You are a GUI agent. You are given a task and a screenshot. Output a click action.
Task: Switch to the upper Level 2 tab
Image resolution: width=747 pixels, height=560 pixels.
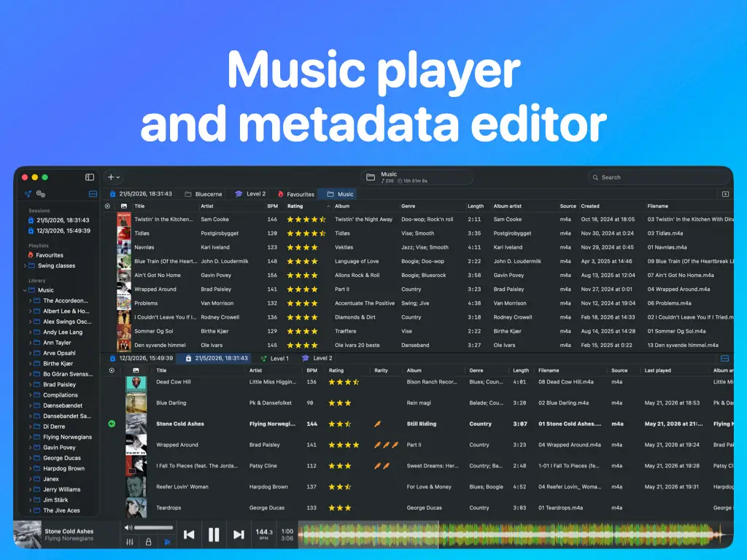pos(251,194)
